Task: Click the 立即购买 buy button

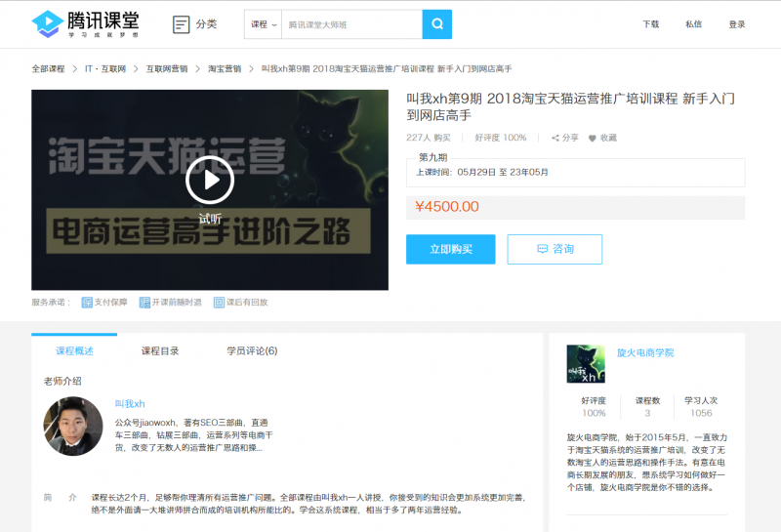Action: [451, 249]
